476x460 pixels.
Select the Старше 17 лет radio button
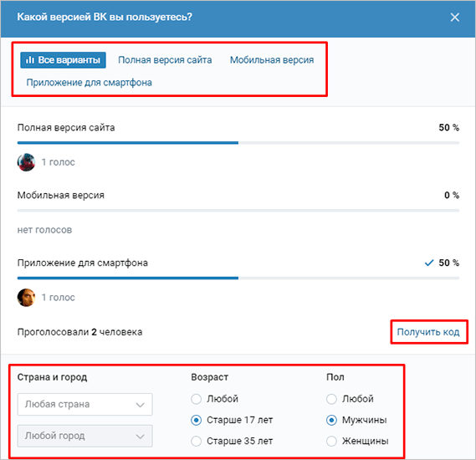pyautogui.click(x=196, y=420)
